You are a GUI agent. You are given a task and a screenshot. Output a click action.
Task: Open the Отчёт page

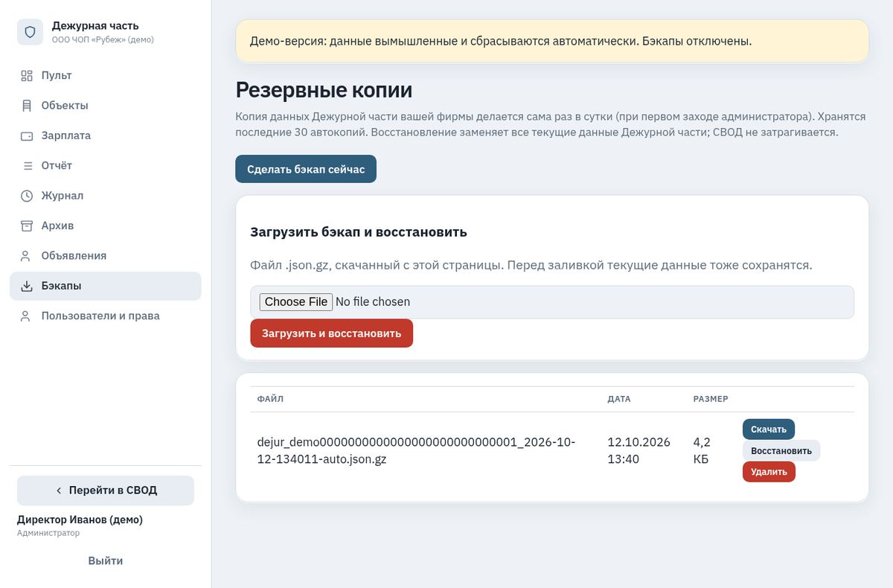[x=105, y=165]
